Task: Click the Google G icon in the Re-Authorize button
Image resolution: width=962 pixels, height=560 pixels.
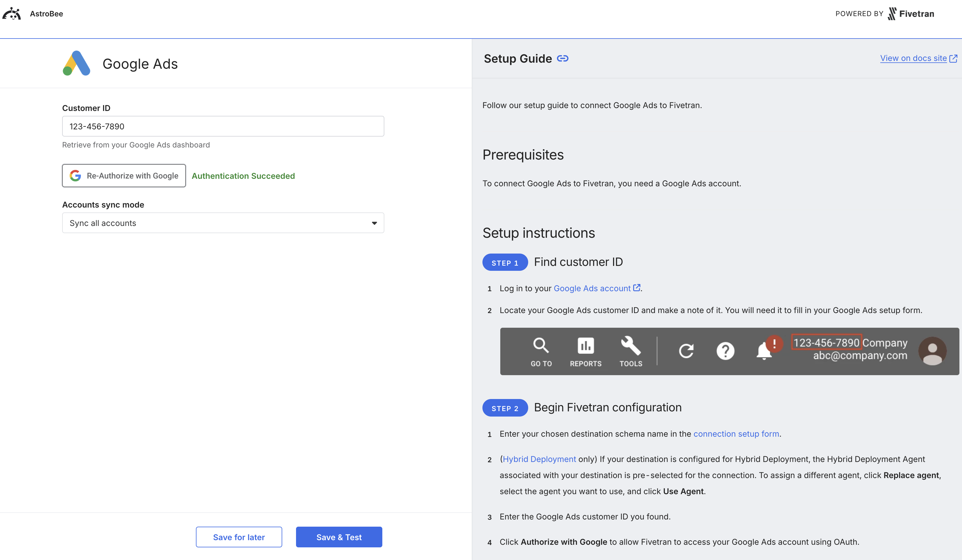Action: [75, 175]
